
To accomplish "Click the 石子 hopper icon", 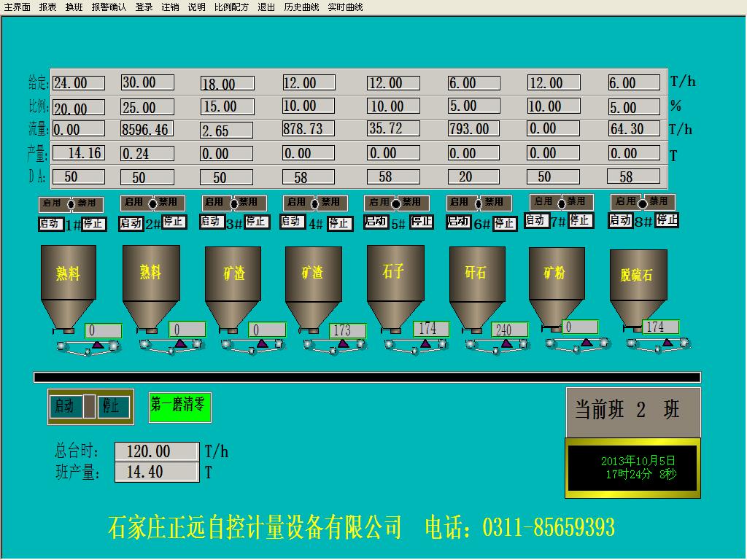I will 395,281.
